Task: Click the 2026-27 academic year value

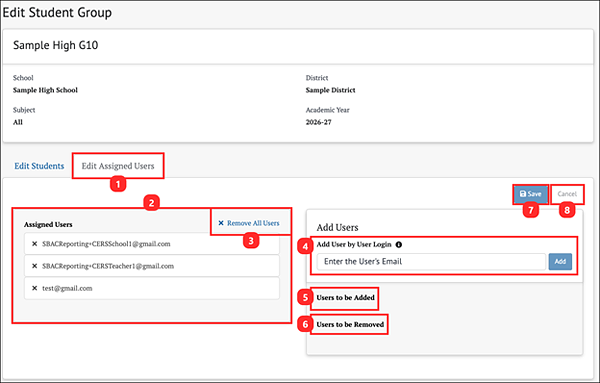Action: pyautogui.click(x=318, y=122)
